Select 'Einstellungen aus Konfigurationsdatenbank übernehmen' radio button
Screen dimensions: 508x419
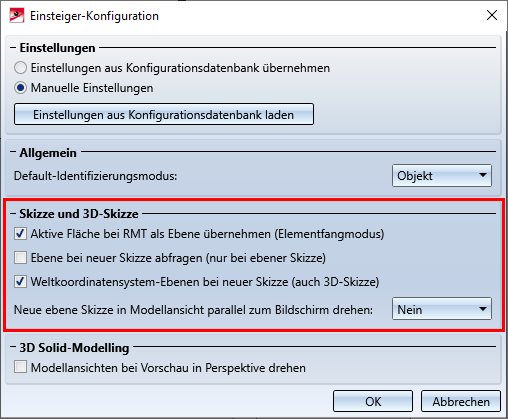[x=20, y=68]
